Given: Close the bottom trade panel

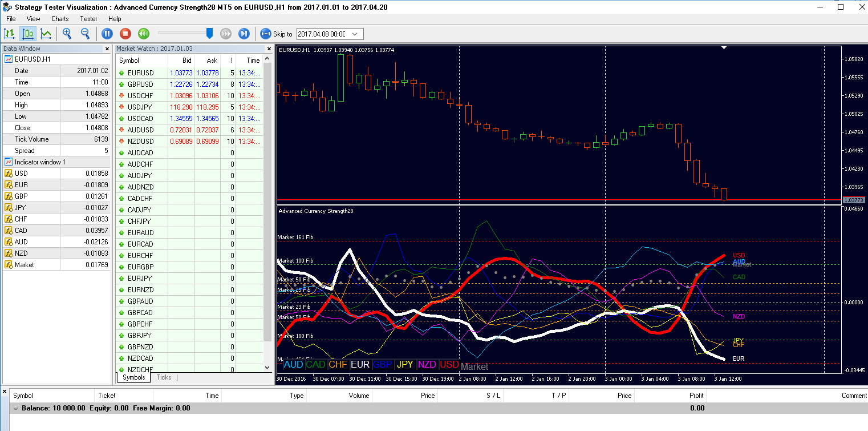Looking at the screenshot, I should point(5,392).
